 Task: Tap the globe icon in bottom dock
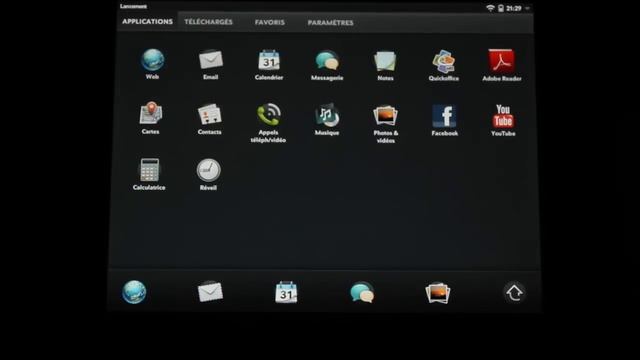(134, 292)
